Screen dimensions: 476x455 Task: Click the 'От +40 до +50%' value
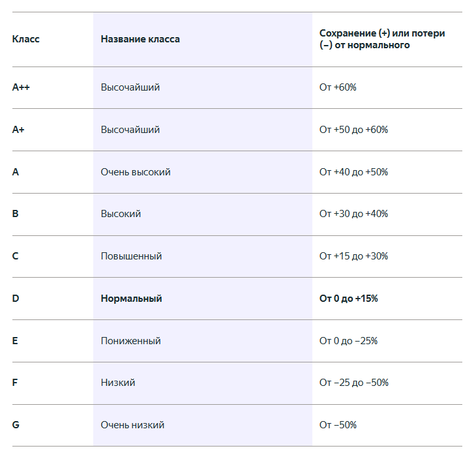pos(353,172)
